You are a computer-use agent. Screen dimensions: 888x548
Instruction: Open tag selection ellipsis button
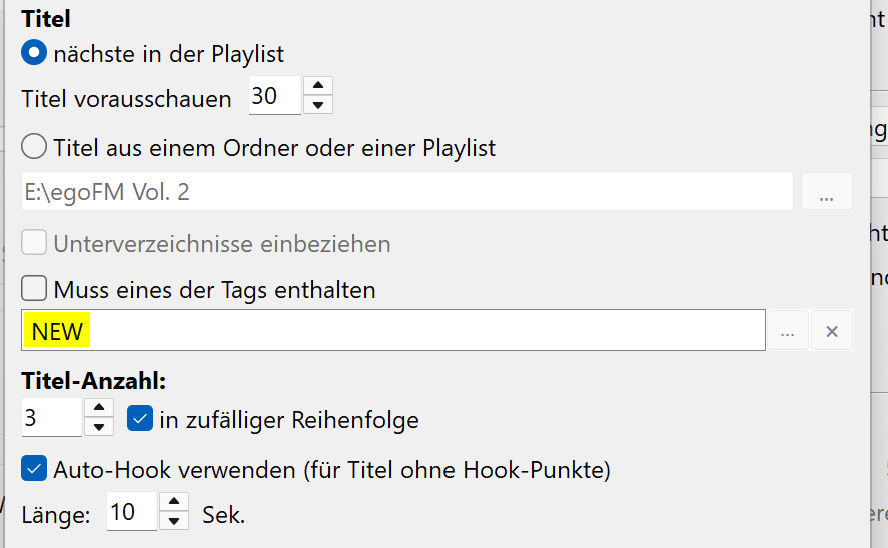point(788,331)
